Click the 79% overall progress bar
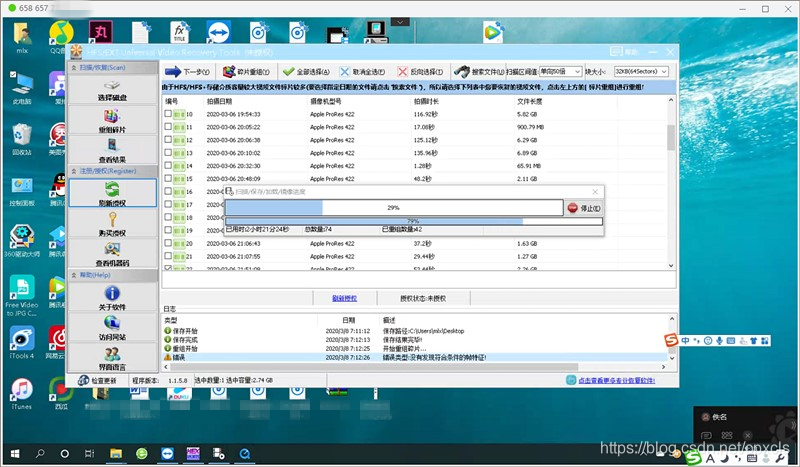 point(414,221)
